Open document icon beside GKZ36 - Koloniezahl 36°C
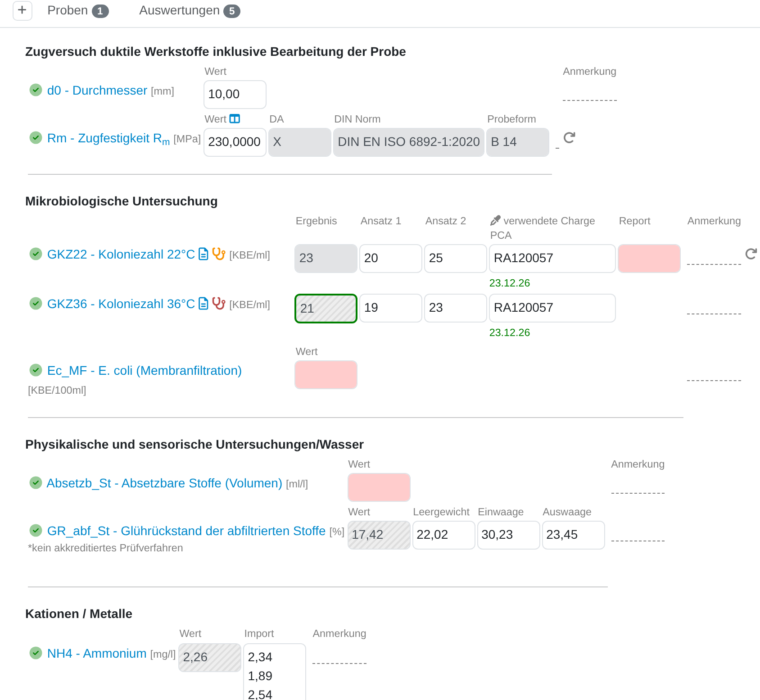The height and width of the screenshot is (700, 760). coord(204,304)
